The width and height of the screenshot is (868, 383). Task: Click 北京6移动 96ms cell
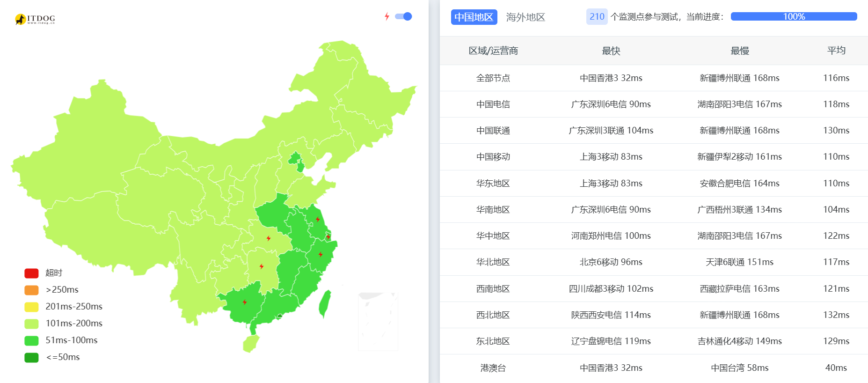[x=611, y=262]
